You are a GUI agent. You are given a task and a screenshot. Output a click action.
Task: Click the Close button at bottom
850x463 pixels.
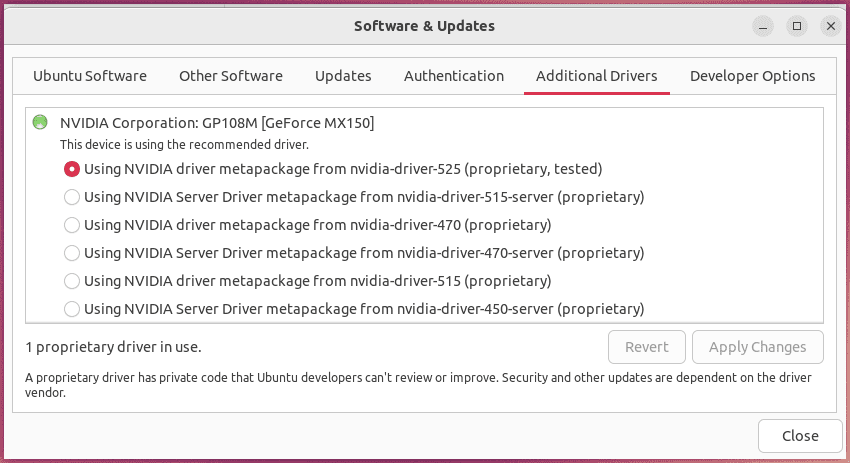point(800,436)
